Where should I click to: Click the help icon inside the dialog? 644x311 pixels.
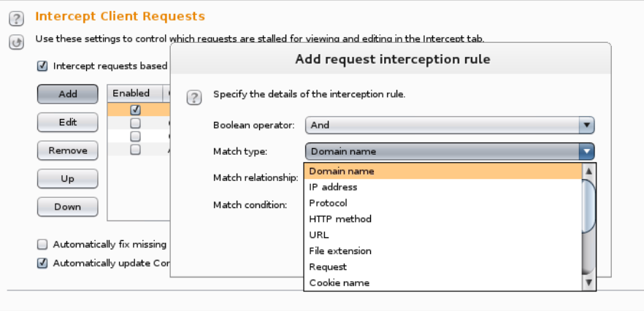click(x=193, y=96)
